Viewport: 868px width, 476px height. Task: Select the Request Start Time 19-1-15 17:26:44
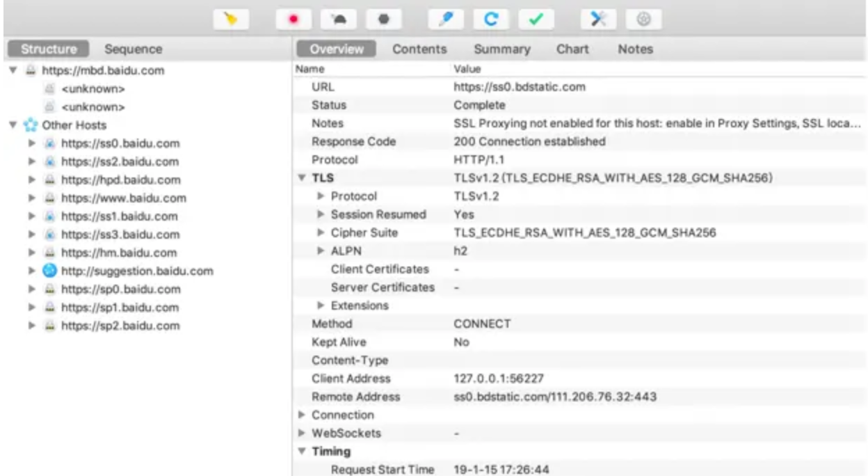pos(501,470)
